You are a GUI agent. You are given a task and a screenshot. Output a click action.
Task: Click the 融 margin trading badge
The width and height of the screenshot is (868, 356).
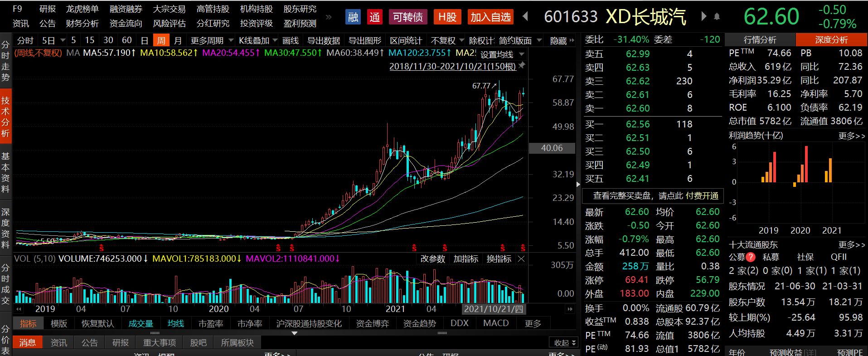click(353, 17)
